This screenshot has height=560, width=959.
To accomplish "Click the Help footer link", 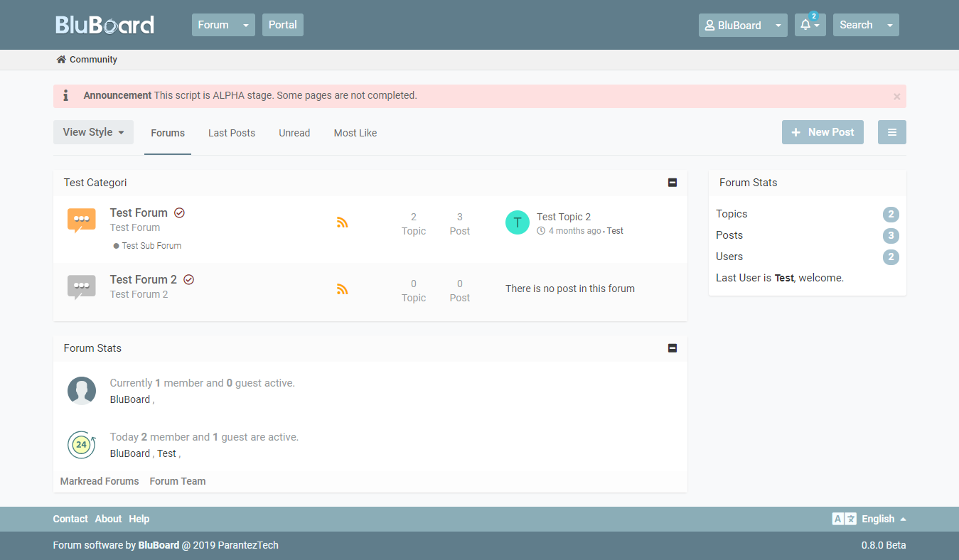I will 139,519.
